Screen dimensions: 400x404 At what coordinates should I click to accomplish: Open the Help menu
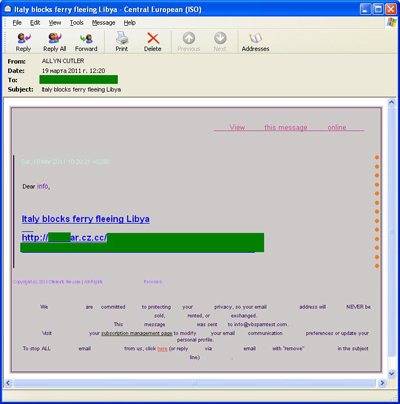(130, 23)
